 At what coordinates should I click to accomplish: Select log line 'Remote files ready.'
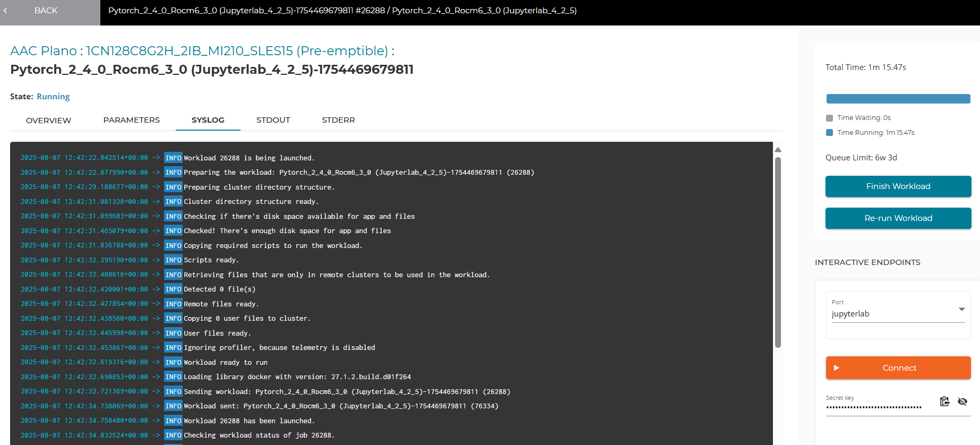[221, 304]
